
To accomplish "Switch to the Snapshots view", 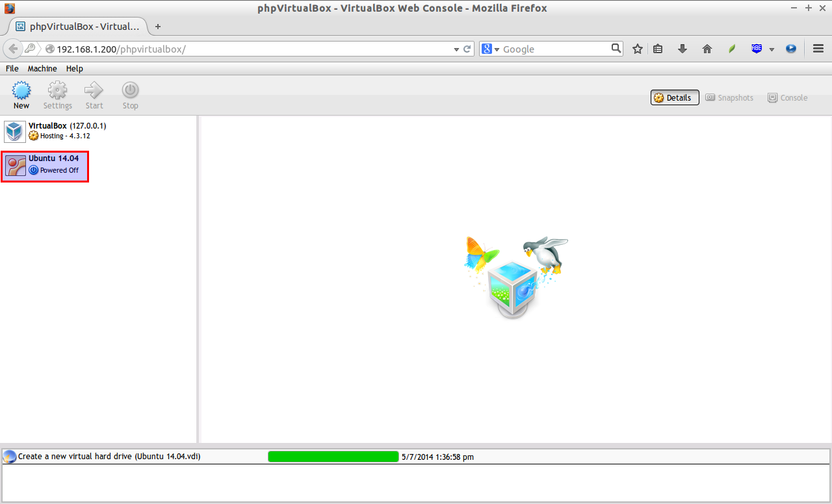I will click(729, 97).
